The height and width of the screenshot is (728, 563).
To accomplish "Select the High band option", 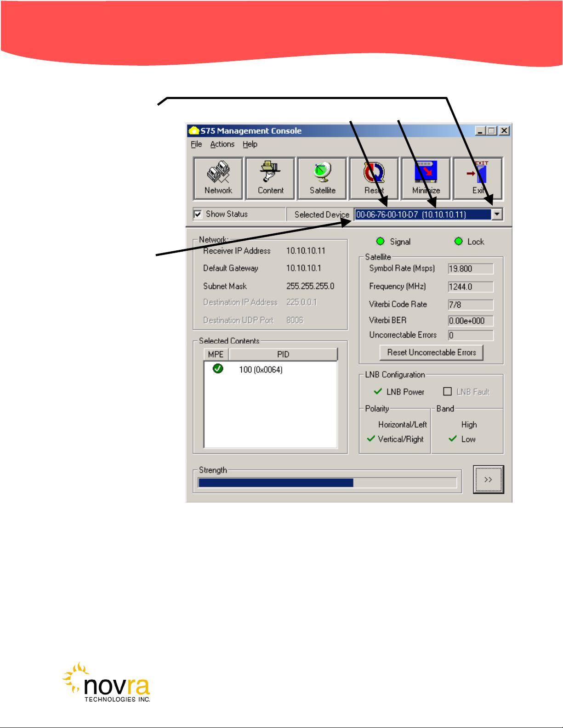I will tap(469, 424).
